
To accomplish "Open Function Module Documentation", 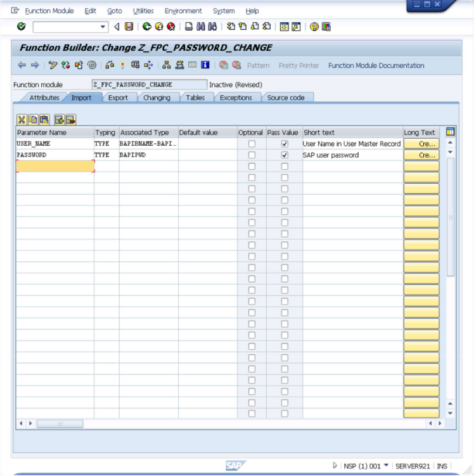I will tap(376, 65).
